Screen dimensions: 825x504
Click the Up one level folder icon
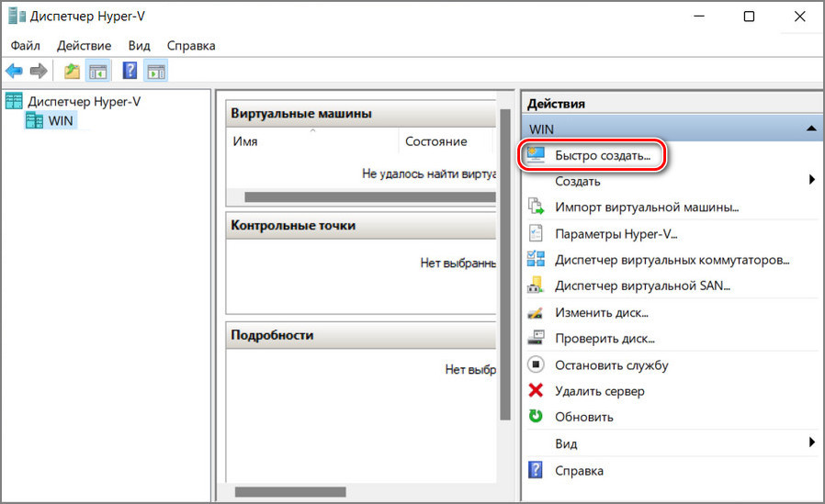point(72,71)
